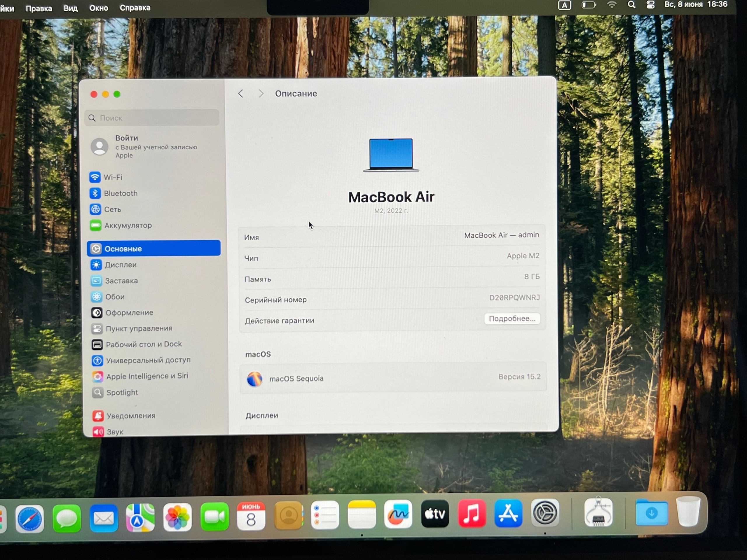Viewport: 747px width, 560px height.
Task: Open Окно menu in menu bar
Action: pos(99,8)
